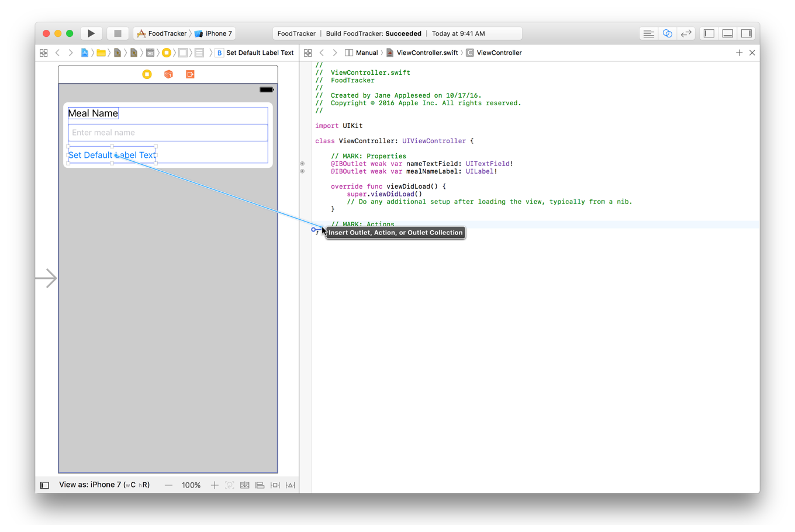Image resolution: width=795 pixels, height=532 pixels.
Task: Open the Align constraints menu
Action: 260,485
